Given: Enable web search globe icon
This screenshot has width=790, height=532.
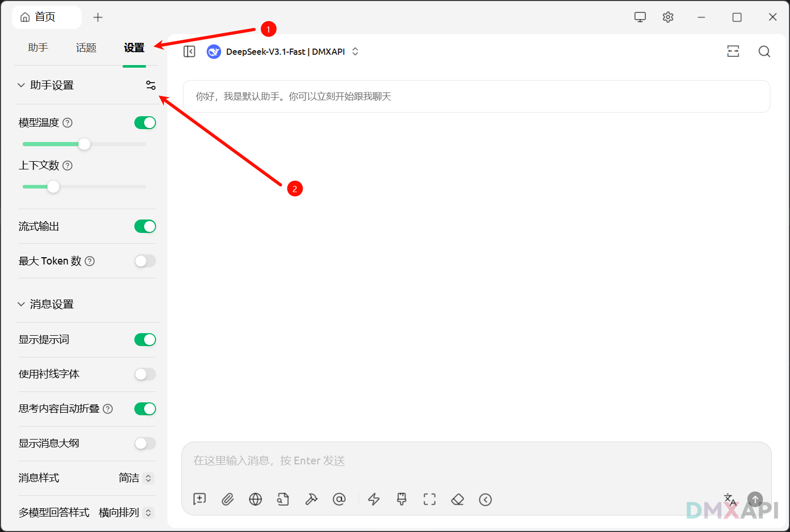Looking at the screenshot, I should (255, 499).
